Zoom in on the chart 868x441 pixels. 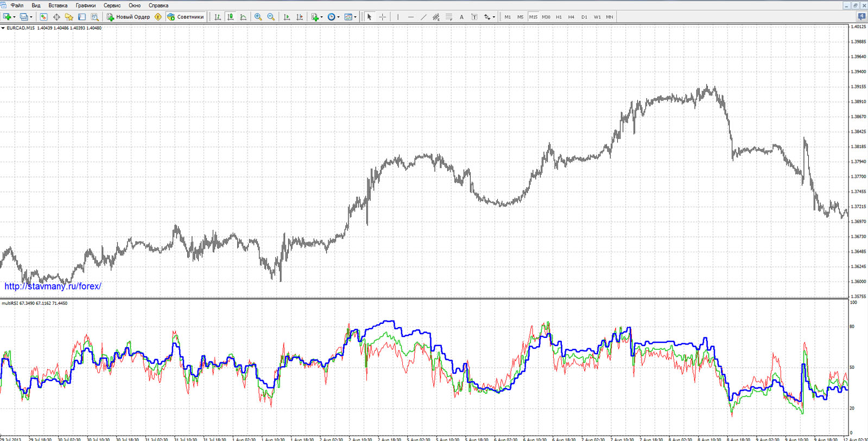tap(258, 17)
